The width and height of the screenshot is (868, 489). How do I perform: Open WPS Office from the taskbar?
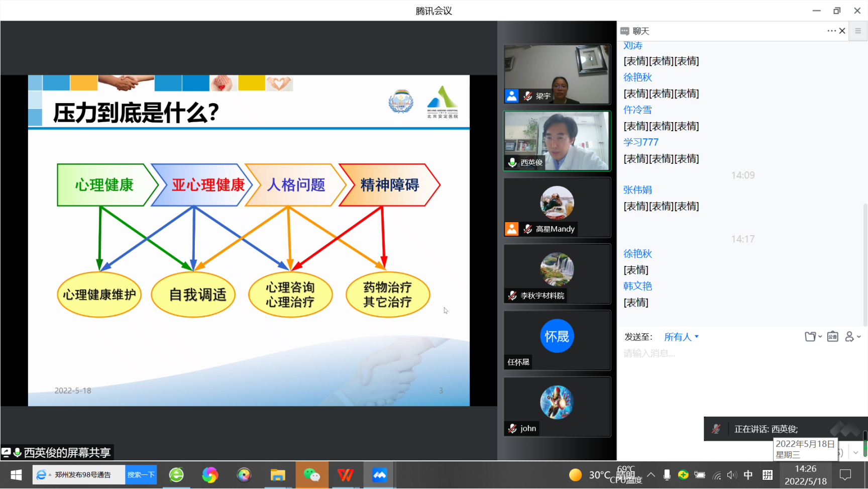[x=346, y=475]
